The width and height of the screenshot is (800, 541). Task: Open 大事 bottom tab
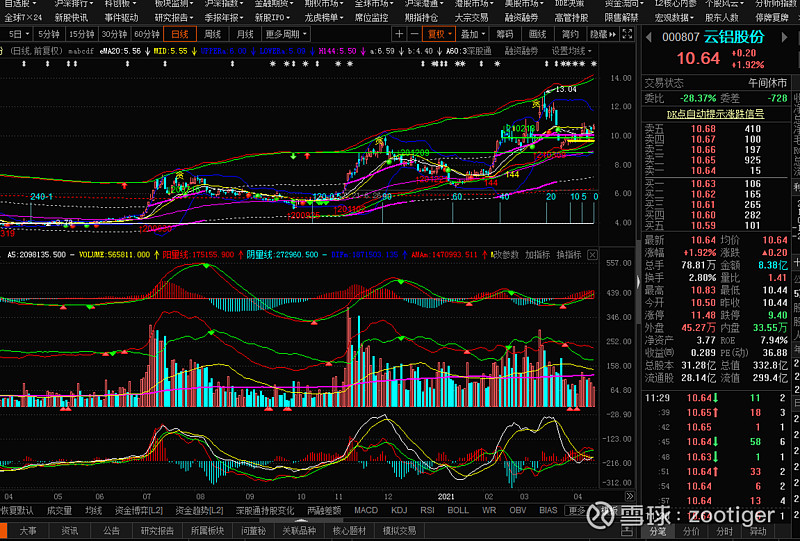pos(28,531)
